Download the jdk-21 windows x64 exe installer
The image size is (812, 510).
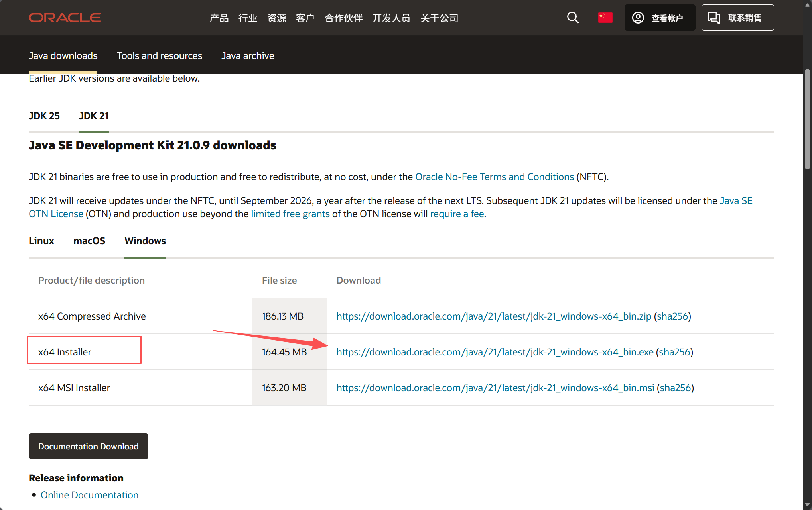tap(495, 352)
